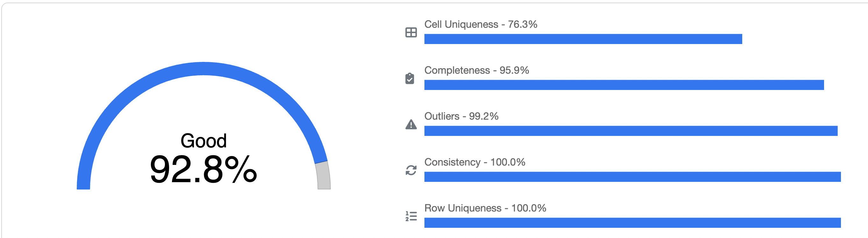This screenshot has height=238, width=868.
Task: Click the Row Uniqueness numbered list icon
Action: (x=411, y=216)
